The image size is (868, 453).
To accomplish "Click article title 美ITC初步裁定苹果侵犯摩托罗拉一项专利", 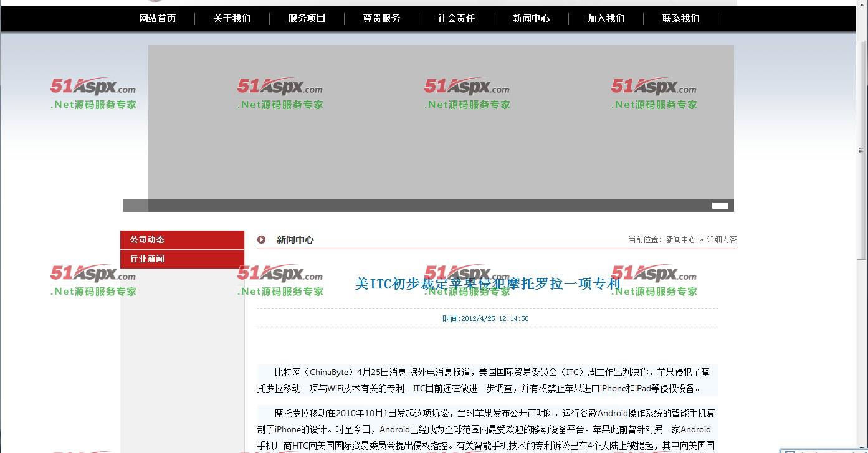I will coord(488,284).
